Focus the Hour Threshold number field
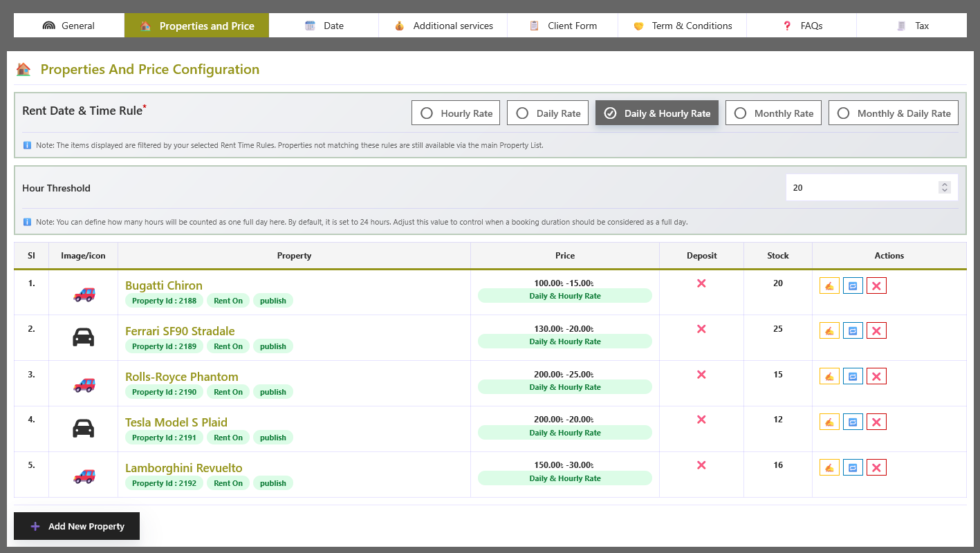This screenshot has width=980, height=553. click(x=871, y=187)
